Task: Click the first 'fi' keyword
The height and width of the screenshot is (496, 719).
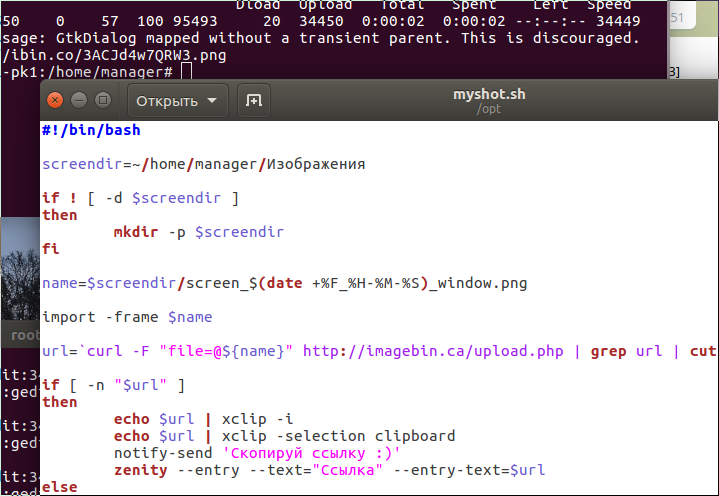Action: coord(50,249)
